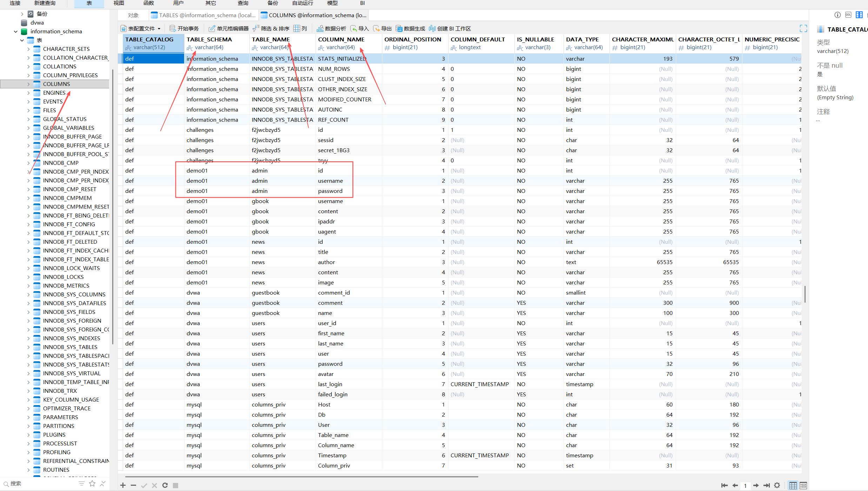868x491 pixels.
Task: Expand the ENGINES table node
Action: (x=28, y=93)
